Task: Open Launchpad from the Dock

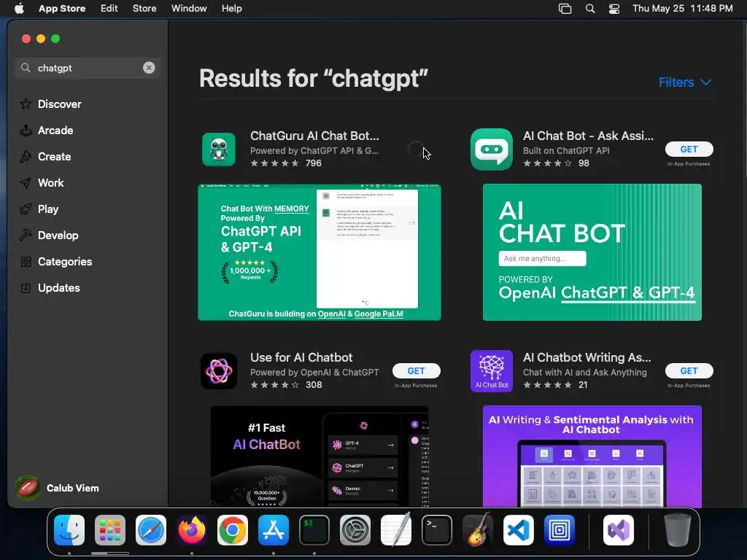Action: pos(110,529)
